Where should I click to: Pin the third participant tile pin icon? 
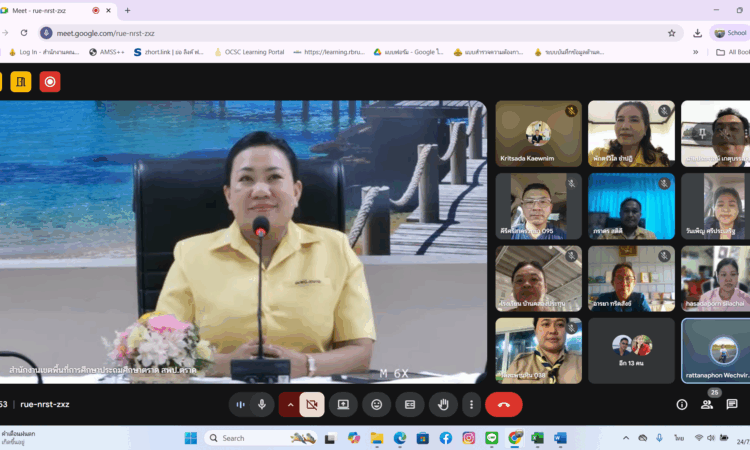[x=702, y=133]
